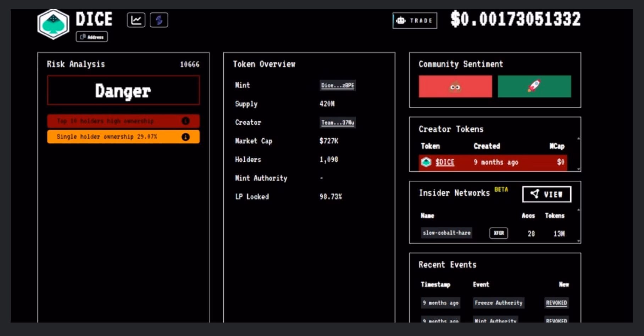Open the price chart icon
Screen dimensions: 644x336
(x=136, y=20)
